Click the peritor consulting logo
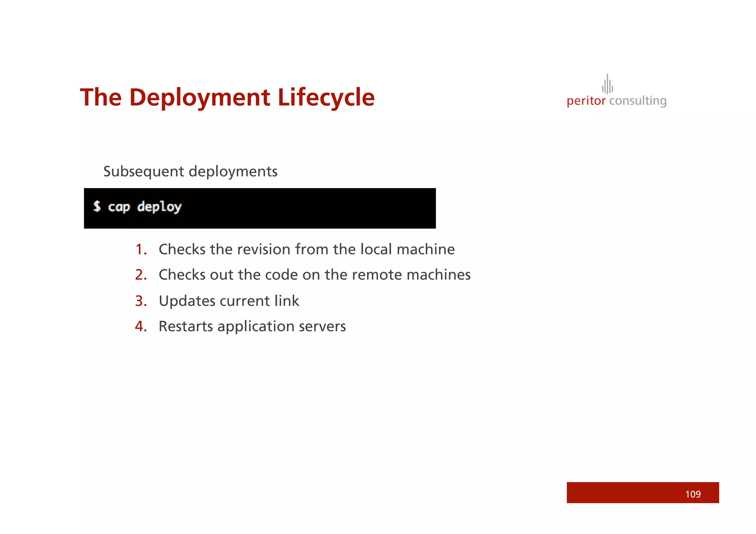The width and height of the screenshot is (756, 534). [x=616, y=91]
